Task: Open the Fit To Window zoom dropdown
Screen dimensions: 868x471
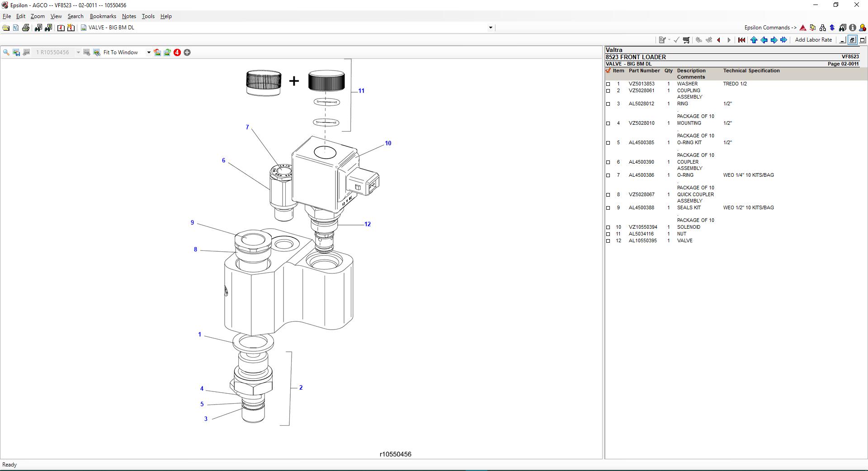Action: click(x=148, y=52)
